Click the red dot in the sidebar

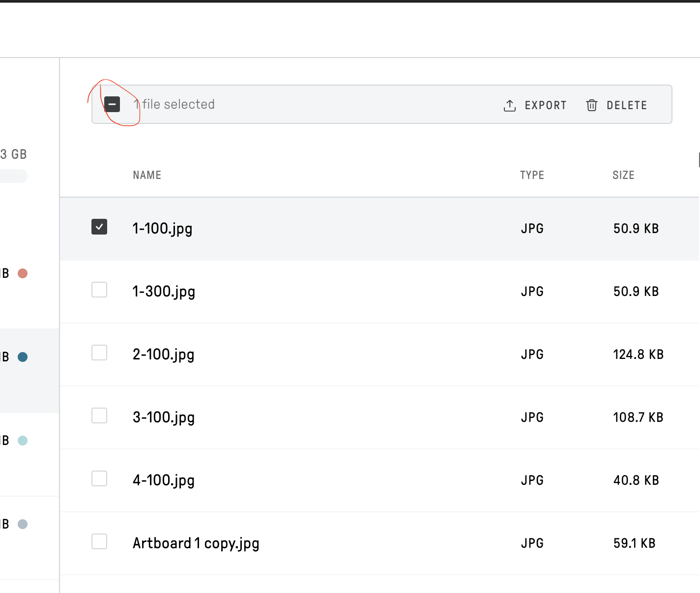[x=23, y=273]
